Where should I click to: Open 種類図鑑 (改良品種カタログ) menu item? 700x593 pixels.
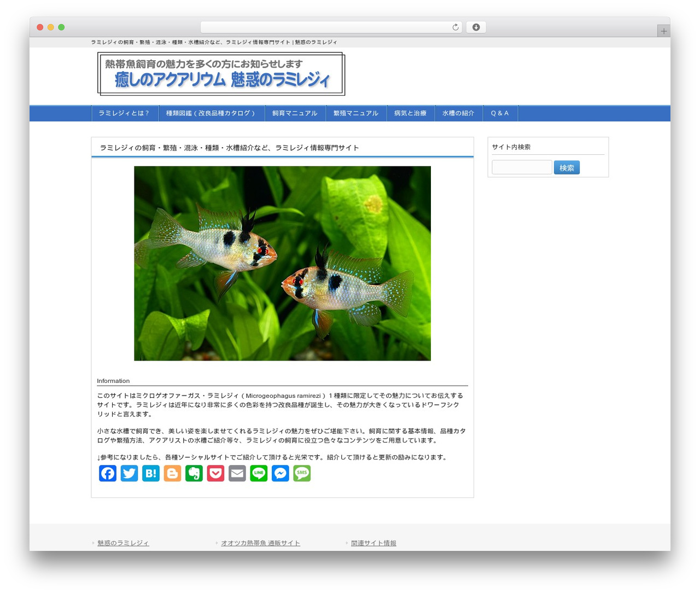(211, 113)
